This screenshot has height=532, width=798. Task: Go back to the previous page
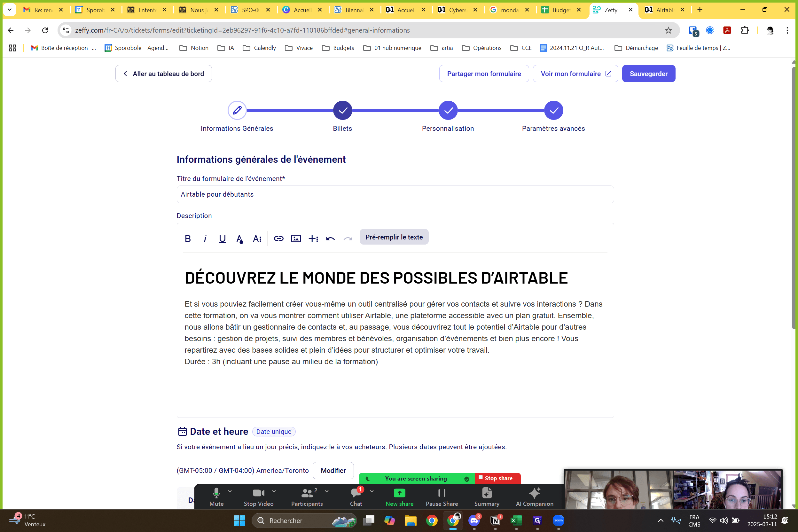pos(11,30)
